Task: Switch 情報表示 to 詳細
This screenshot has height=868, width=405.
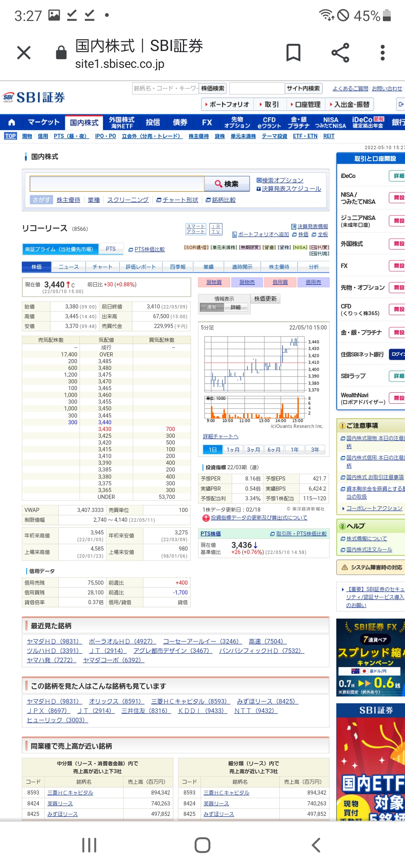Action: 236,307
